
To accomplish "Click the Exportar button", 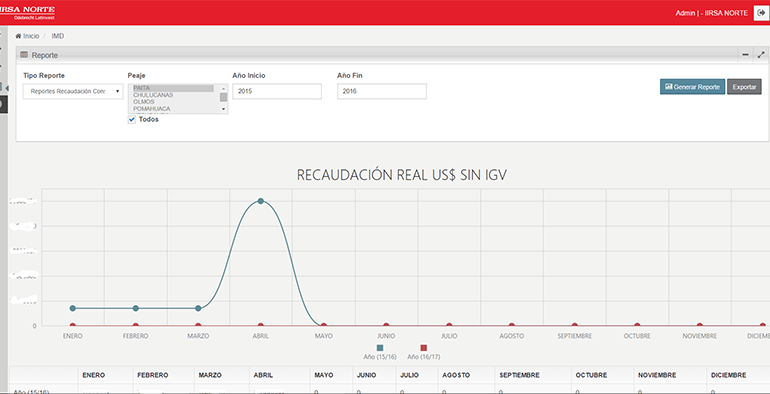I will (744, 86).
